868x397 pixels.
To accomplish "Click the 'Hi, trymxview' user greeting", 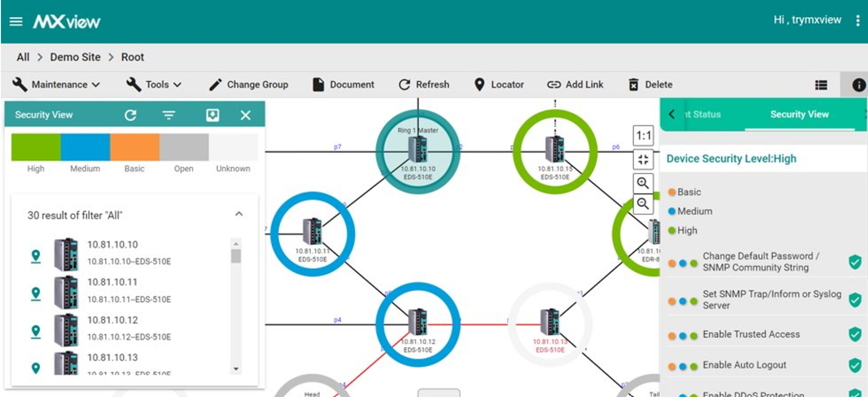I will 807,20.
